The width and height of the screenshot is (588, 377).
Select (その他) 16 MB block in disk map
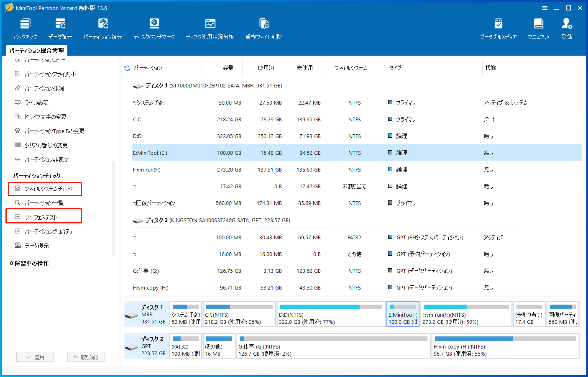(219, 346)
